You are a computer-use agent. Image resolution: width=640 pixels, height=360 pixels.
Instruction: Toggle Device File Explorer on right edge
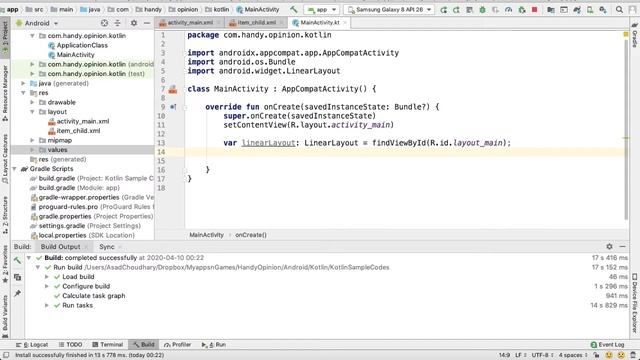[635, 304]
